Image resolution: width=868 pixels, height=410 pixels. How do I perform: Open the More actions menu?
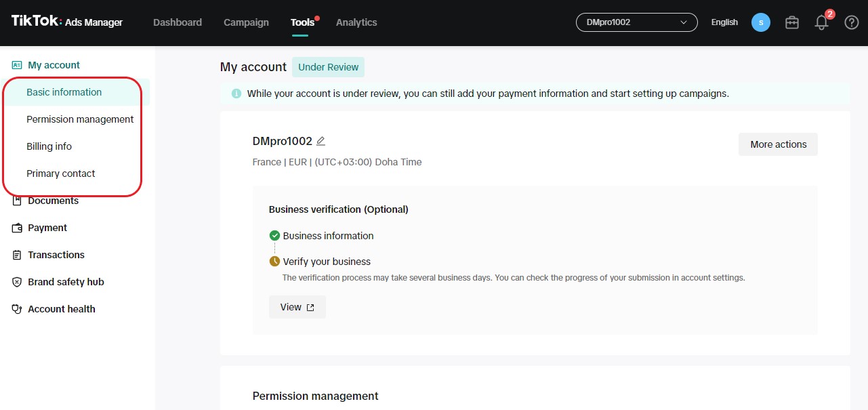click(777, 144)
